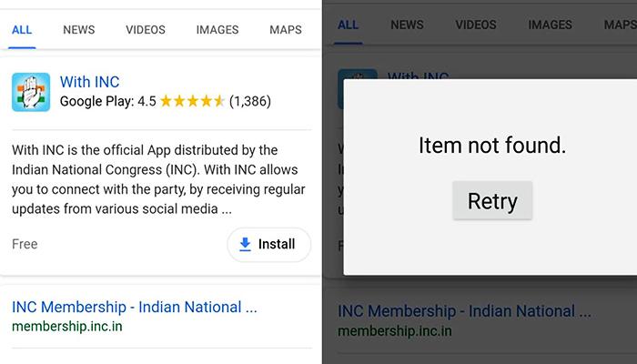Click Retry in the Item not found dialog
637x364 pixels.
pyautogui.click(x=492, y=201)
